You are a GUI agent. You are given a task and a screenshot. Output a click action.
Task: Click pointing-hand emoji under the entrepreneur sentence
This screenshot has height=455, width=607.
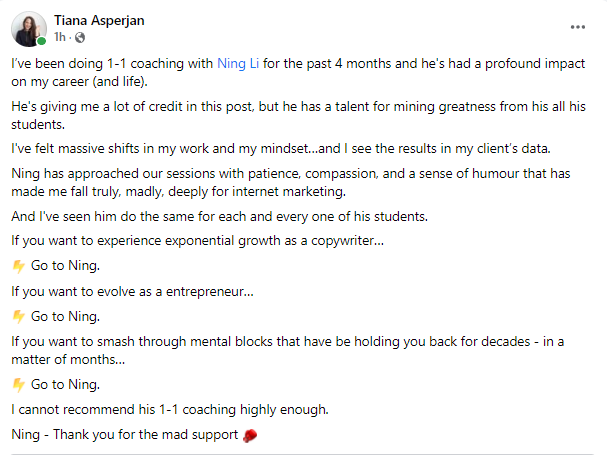[x=18, y=317]
